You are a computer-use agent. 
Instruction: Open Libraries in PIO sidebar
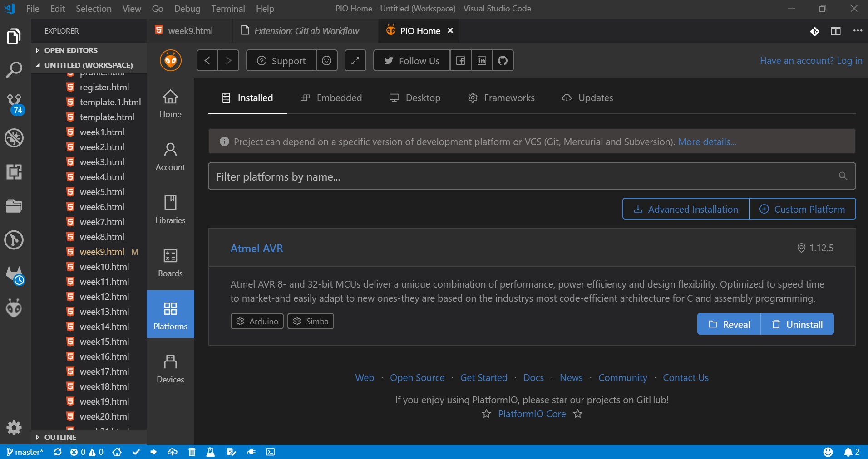170,210
